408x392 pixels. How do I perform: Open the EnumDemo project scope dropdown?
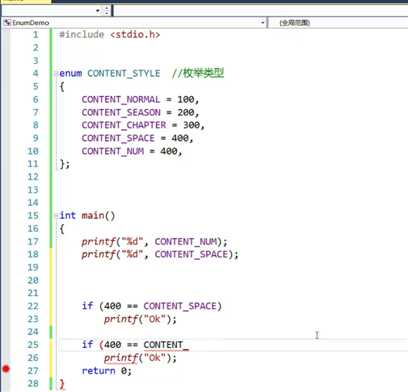pos(262,23)
